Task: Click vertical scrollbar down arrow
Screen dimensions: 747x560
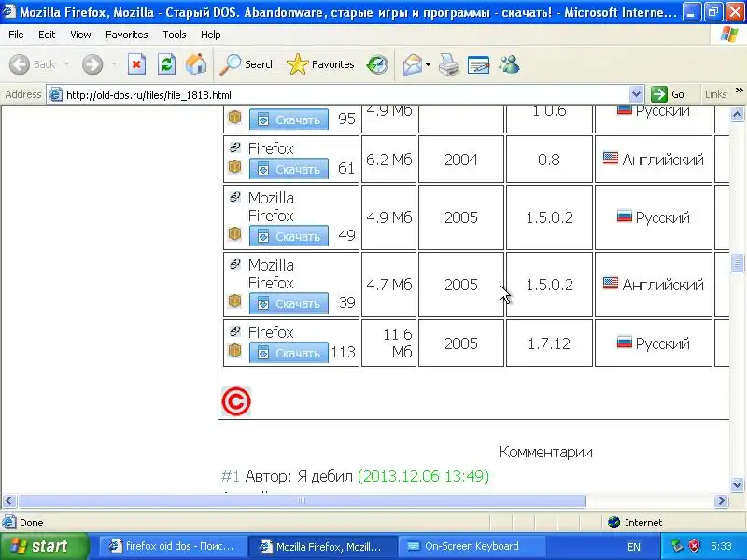Action: pos(737,484)
